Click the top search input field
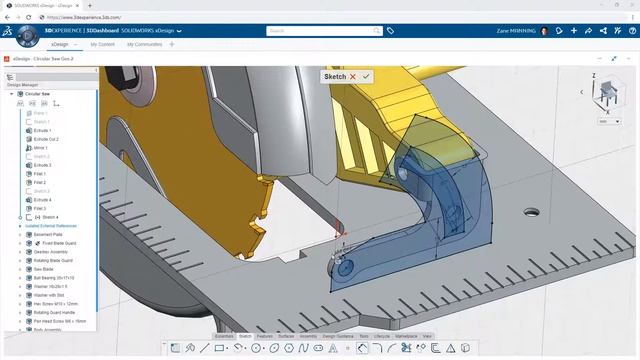 pos(324,31)
